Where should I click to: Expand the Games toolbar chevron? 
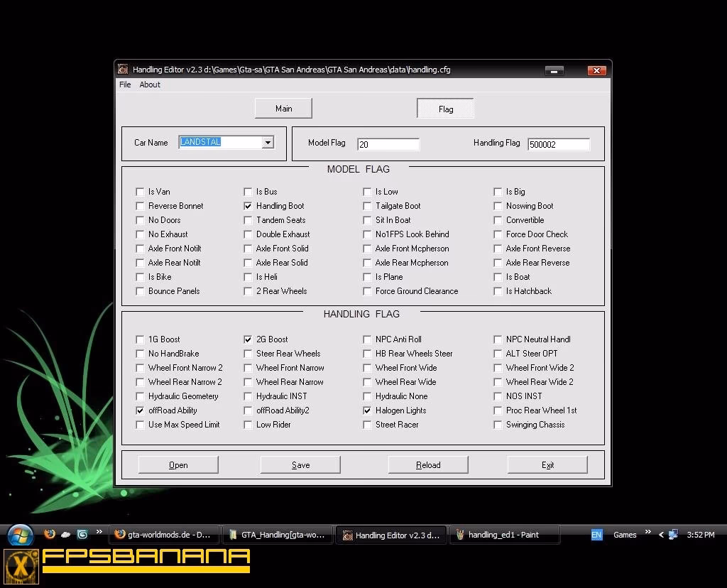(x=647, y=532)
